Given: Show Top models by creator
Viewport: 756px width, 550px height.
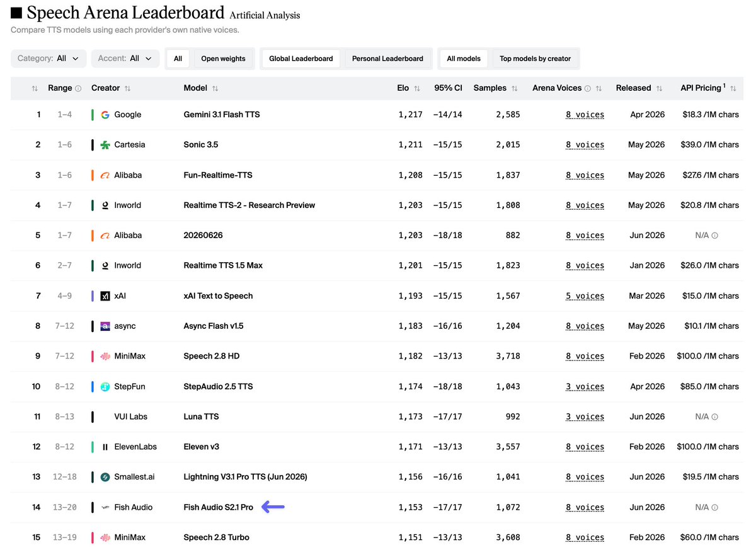Looking at the screenshot, I should click(535, 59).
